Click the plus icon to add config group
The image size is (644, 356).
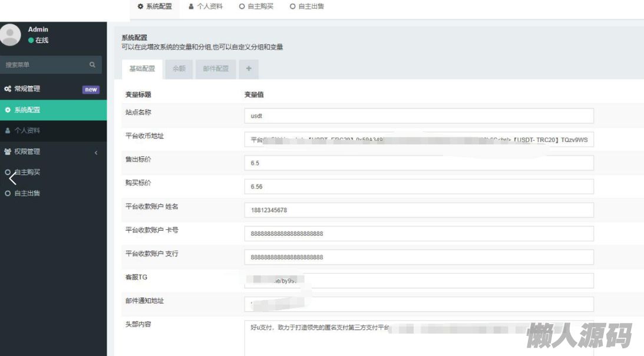click(x=249, y=69)
